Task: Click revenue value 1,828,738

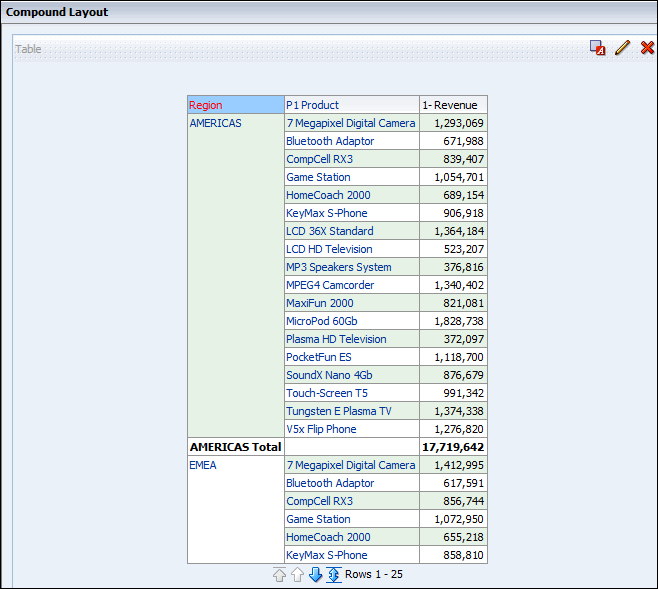Action: [459, 321]
